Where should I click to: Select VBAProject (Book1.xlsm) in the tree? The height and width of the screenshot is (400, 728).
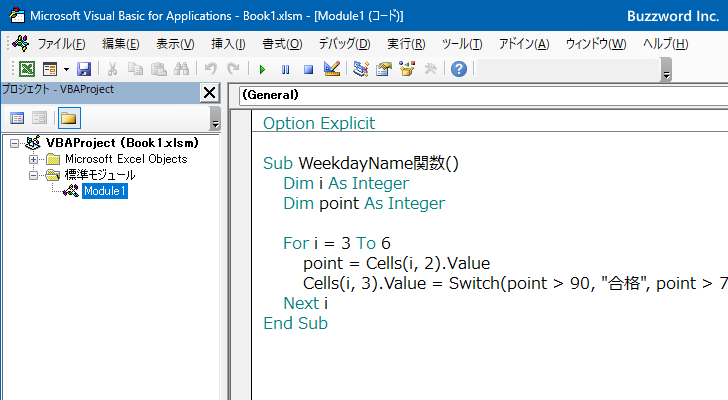[122, 143]
